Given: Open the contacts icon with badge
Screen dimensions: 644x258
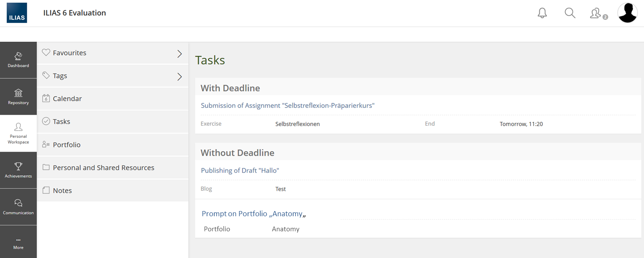Looking at the screenshot, I should [x=597, y=13].
